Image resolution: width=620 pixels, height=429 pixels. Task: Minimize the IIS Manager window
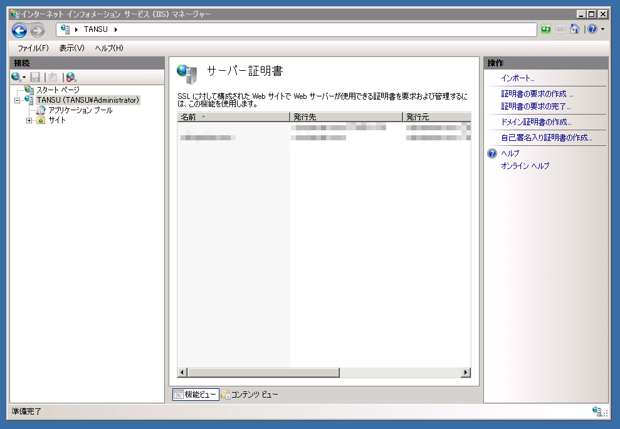pyautogui.click(x=581, y=14)
